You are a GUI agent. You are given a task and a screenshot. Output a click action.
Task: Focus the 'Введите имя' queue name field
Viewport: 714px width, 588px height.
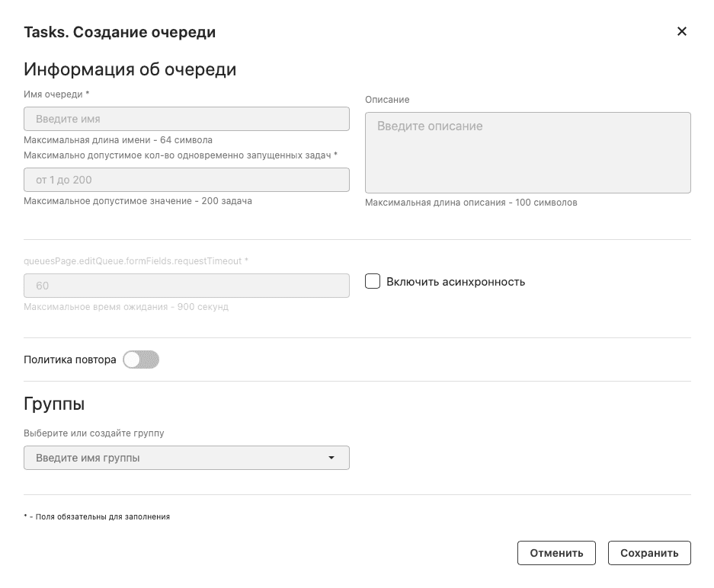[x=187, y=119]
